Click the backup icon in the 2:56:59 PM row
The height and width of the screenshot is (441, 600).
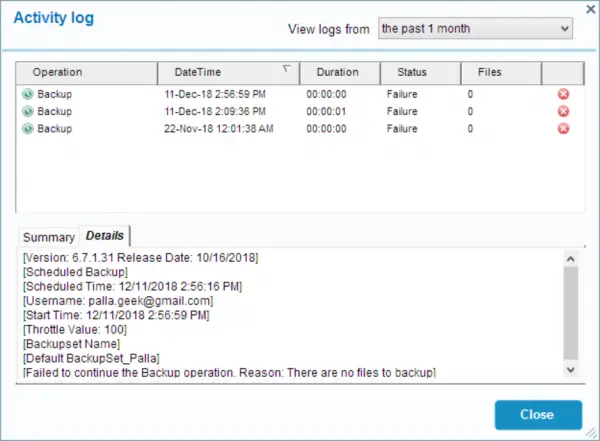[x=28, y=94]
